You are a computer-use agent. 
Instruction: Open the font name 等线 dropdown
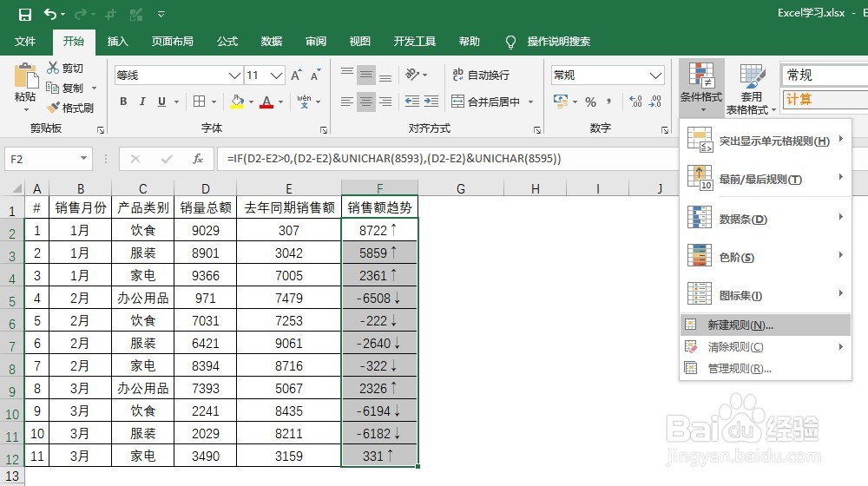[x=234, y=76]
